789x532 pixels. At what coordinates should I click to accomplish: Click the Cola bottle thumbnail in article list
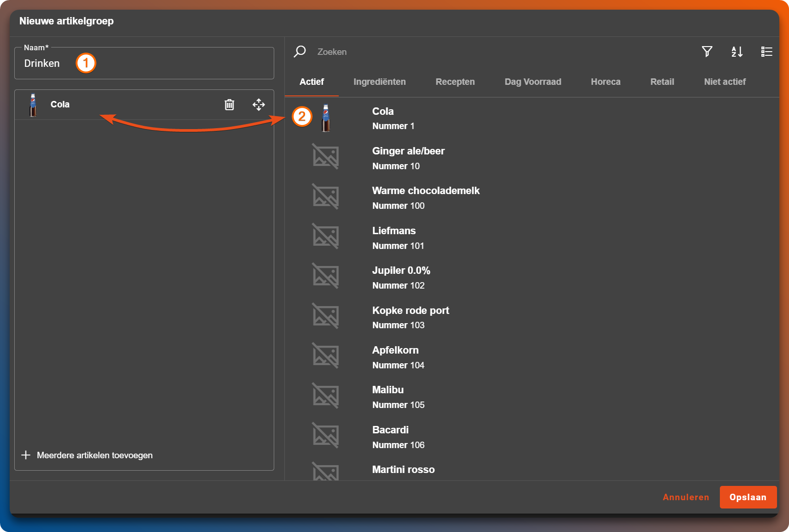point(326,118)
